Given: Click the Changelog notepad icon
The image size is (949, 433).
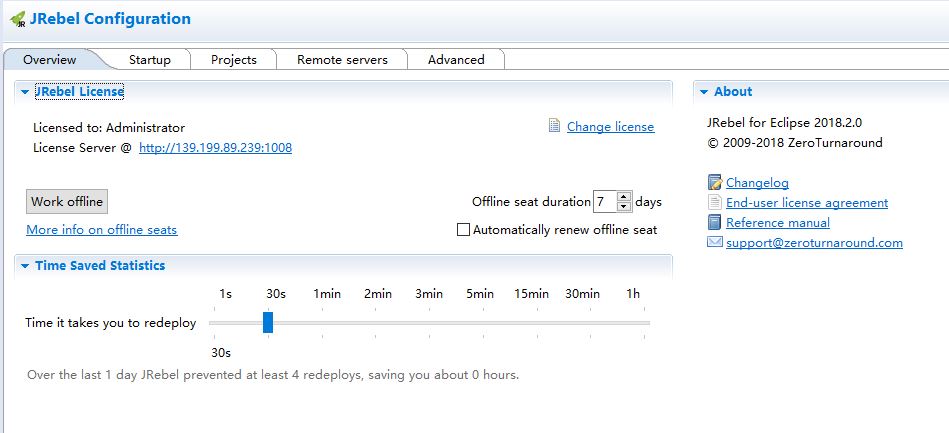Looking at the screenshot, I should 715,182.
